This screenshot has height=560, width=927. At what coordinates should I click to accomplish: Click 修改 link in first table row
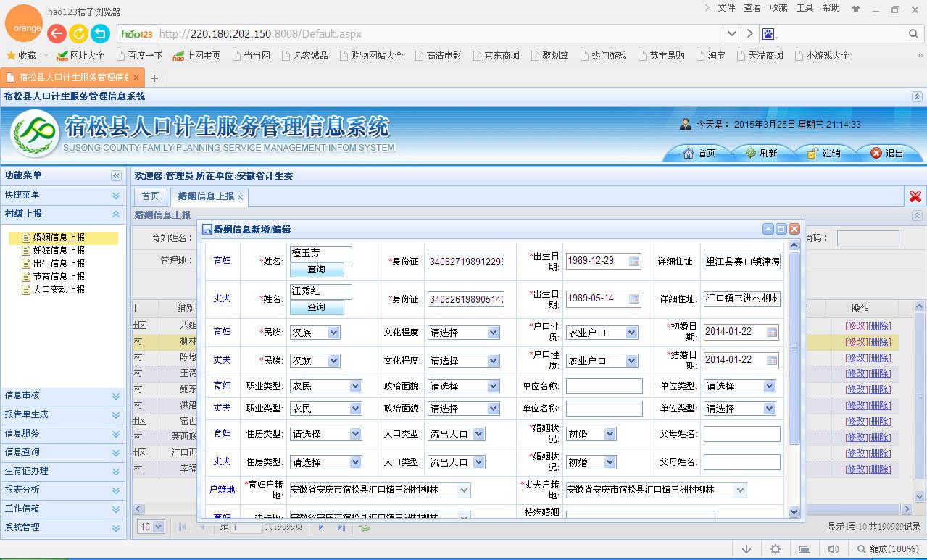pyautogui.click(x=856, y=326)
